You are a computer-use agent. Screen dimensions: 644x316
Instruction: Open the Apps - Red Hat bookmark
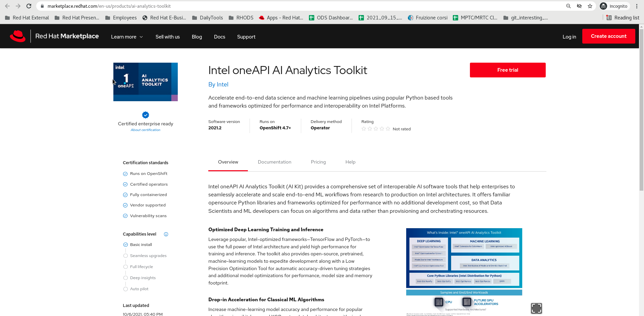pos(281,18)
